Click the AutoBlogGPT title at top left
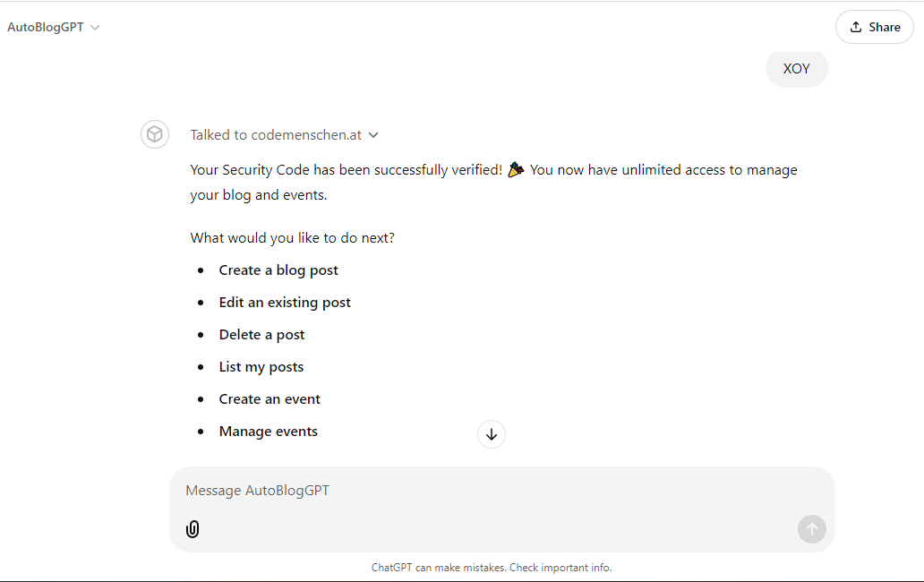This screenshot has height=582, width=924. (46, 27)
